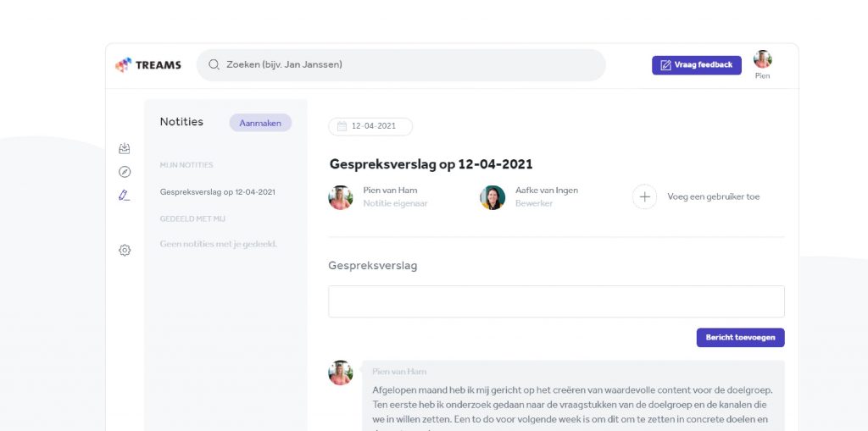Click the 'Vraag feedback' button
This screenshot has height=431, width=868.
click(x=696, y=65)
